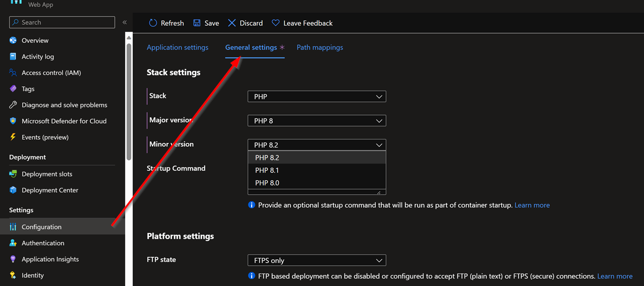The height and width of the screenshot is (286, 644).
Task: Open Access control (IAM) page
Action: (x=51, y=73)
